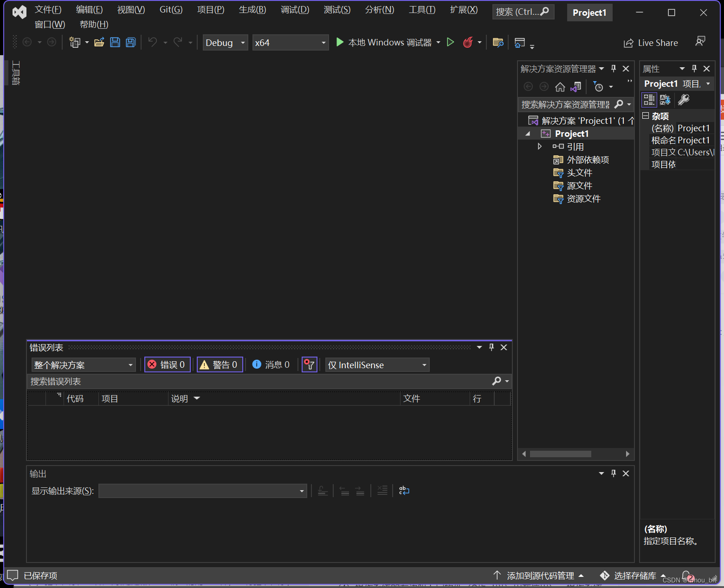Click the Save All toolbar icon
724x588 pixels.
click(x=131, y=43)
